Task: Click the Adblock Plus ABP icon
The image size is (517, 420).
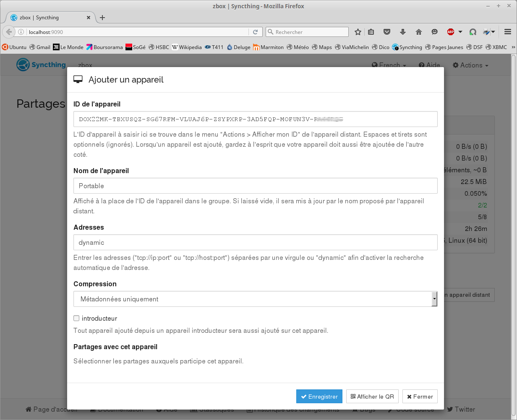Action: point(451,32)
